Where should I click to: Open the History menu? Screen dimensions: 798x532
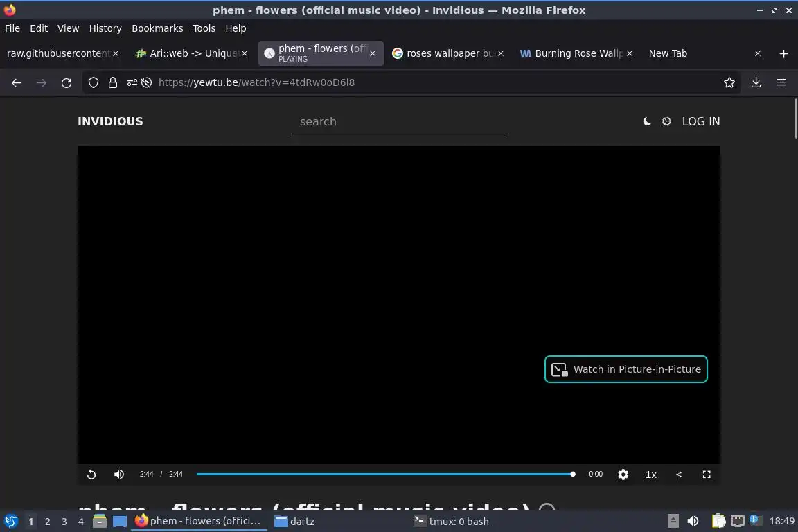[x=105, y=28]
